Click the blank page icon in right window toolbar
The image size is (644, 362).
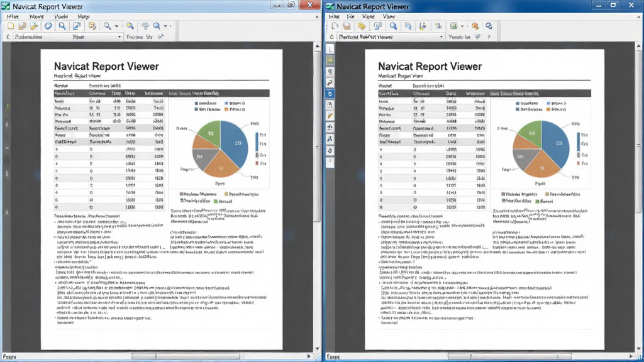tap(335, 26)
